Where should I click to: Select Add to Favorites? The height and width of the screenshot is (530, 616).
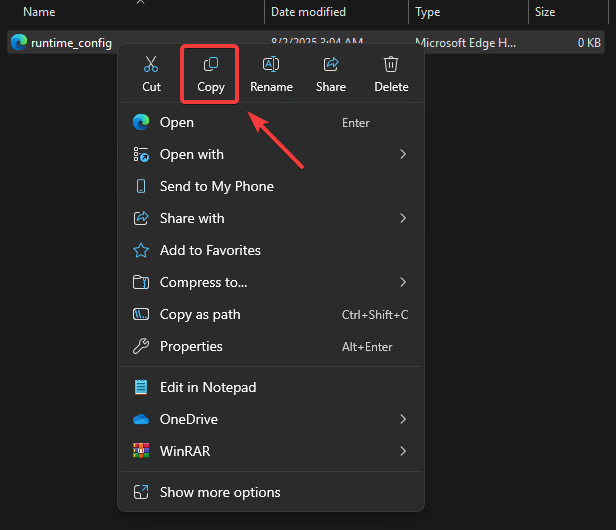point(210,250)
